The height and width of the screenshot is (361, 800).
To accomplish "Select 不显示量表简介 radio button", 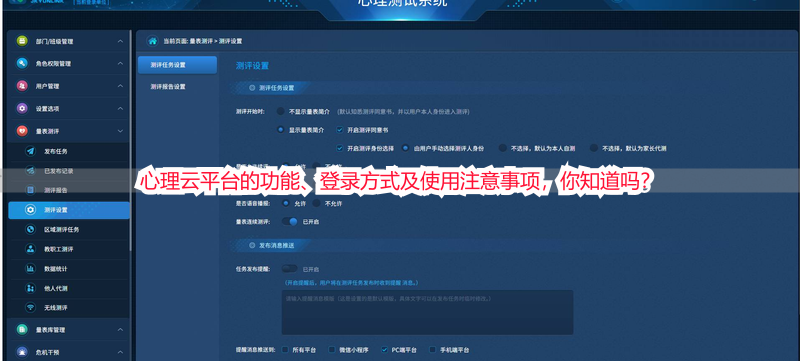I will coord(281,111).
